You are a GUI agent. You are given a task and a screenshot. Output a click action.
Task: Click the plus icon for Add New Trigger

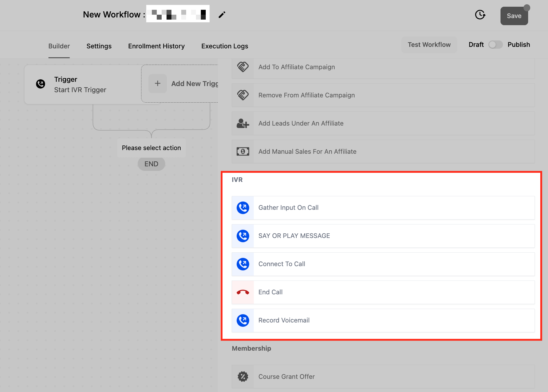pos(158,83)
